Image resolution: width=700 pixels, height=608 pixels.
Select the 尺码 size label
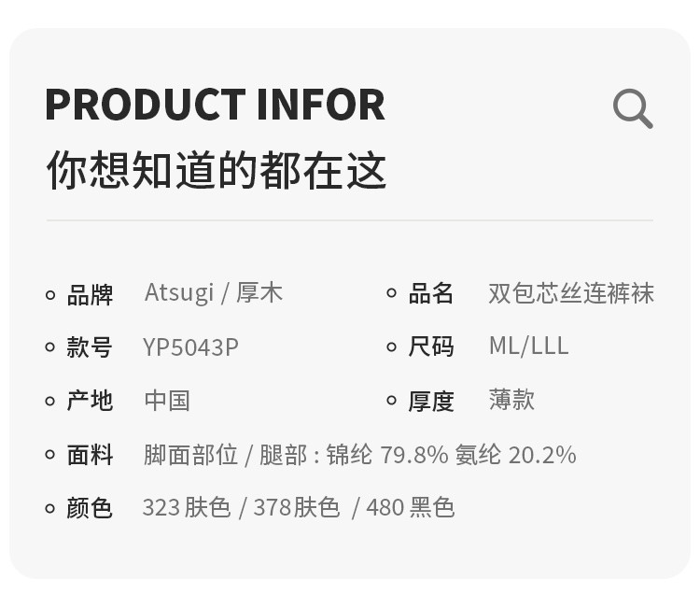click(x=431, y=346)
